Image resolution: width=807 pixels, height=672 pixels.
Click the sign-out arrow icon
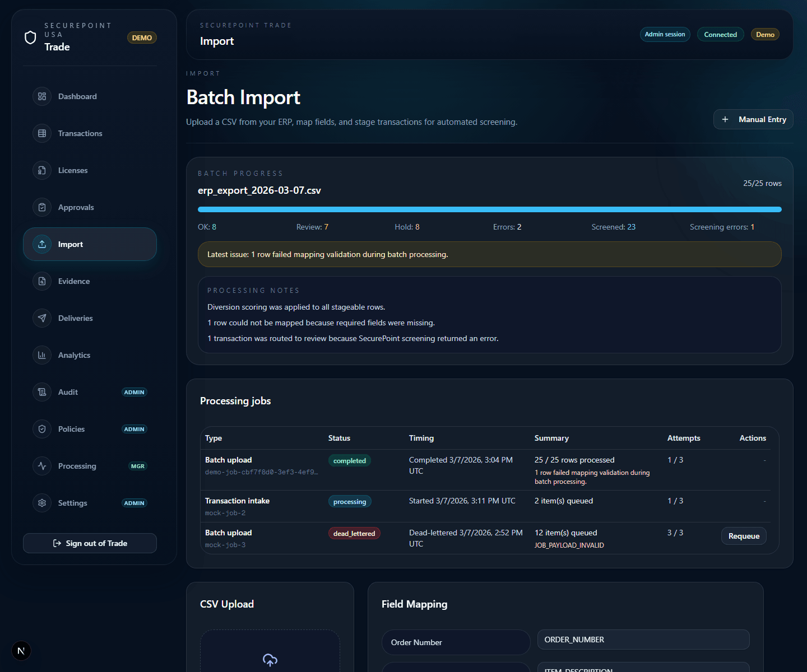coord(57,543)
